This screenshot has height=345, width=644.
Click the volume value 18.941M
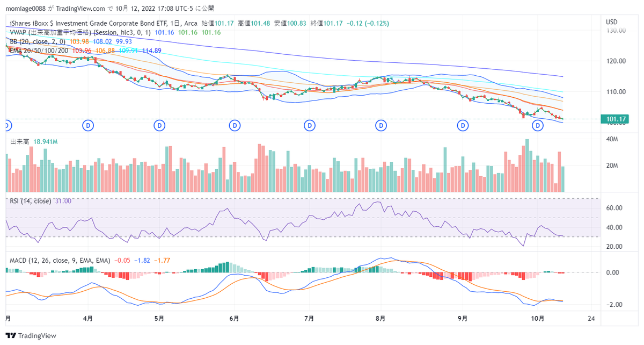click(x=45, y=142)
